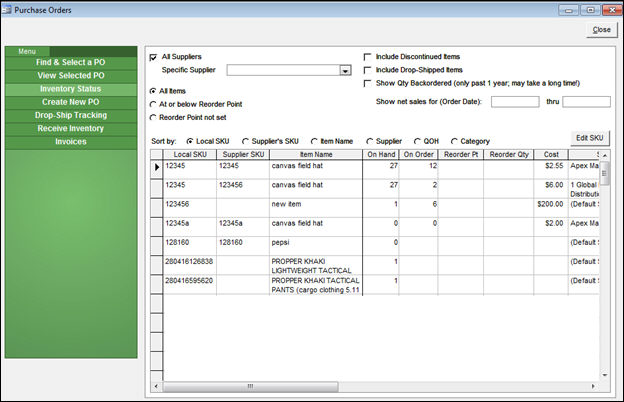Viewport: 624px width, 402px height.
Task: Click On Order value 12
Action: (418, 170)
